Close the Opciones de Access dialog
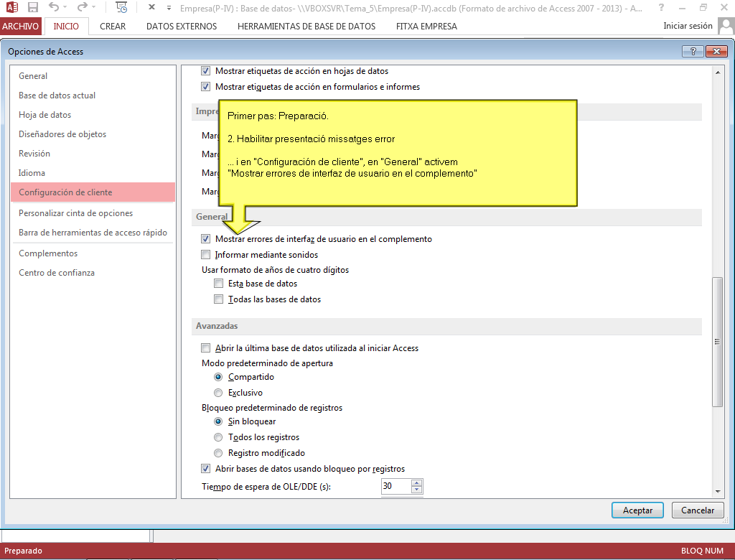The height and width of the screenshot is (560, 735). pos(716,51)
